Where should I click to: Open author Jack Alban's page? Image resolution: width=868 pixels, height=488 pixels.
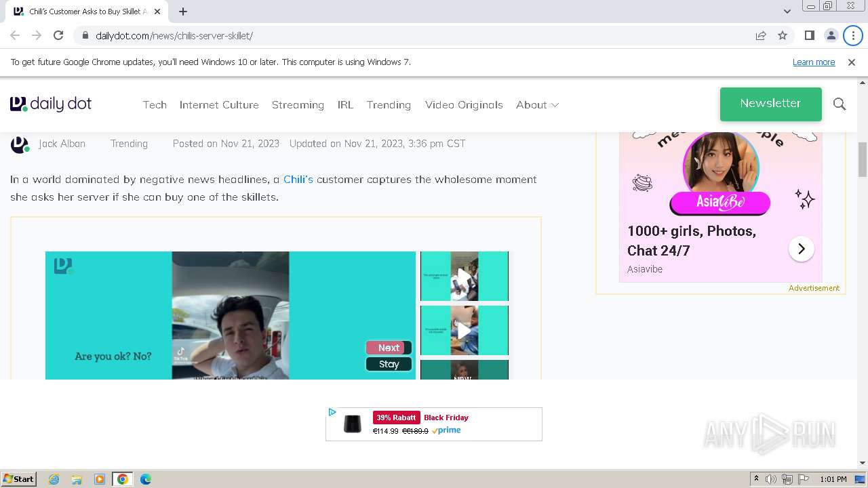click(62, 144)
